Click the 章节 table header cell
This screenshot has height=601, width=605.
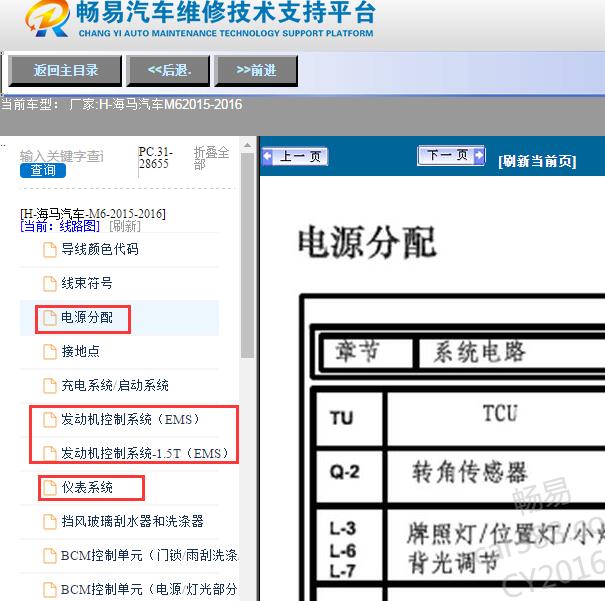click(x=367, y=352)
